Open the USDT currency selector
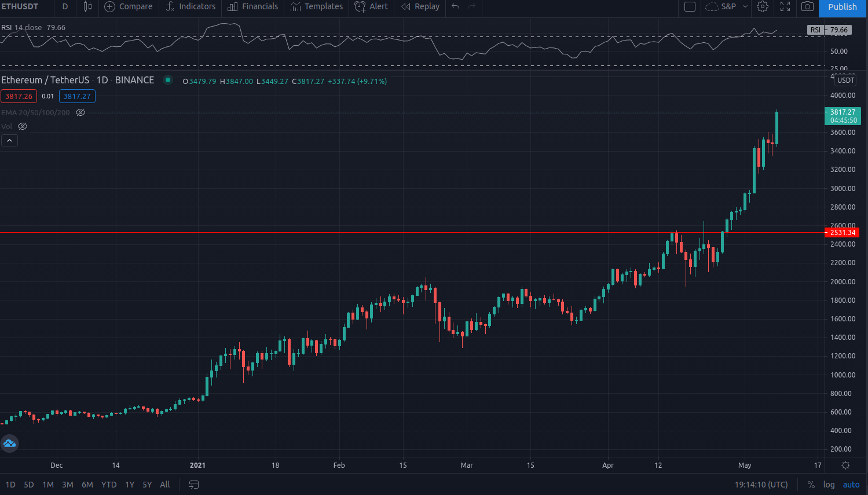868x495 pixels. pos(846,80)
